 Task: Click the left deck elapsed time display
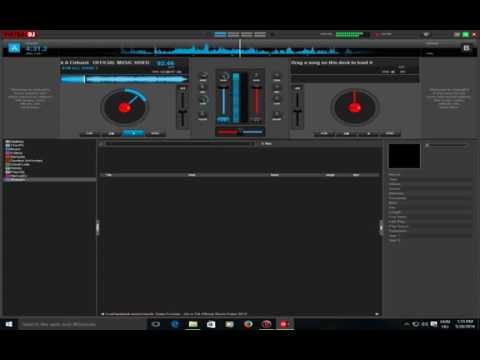[37, 49]
